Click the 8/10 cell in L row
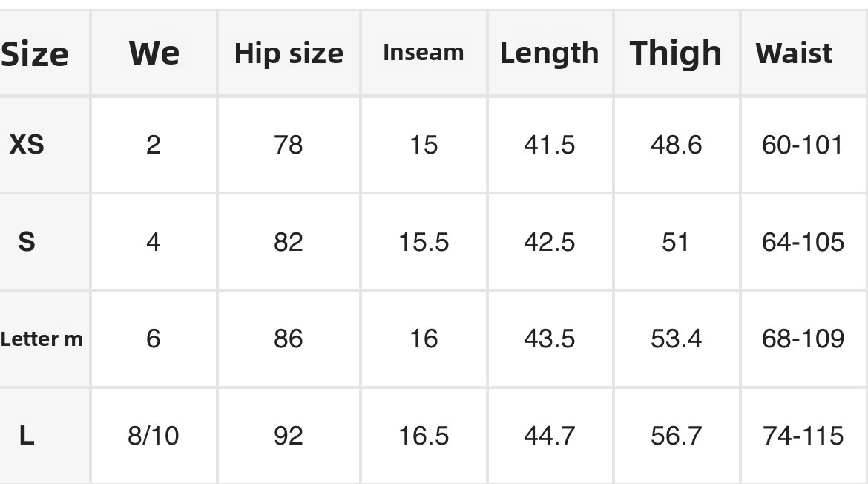The height and width of the screenshot is (484, 868). [154, 436]
